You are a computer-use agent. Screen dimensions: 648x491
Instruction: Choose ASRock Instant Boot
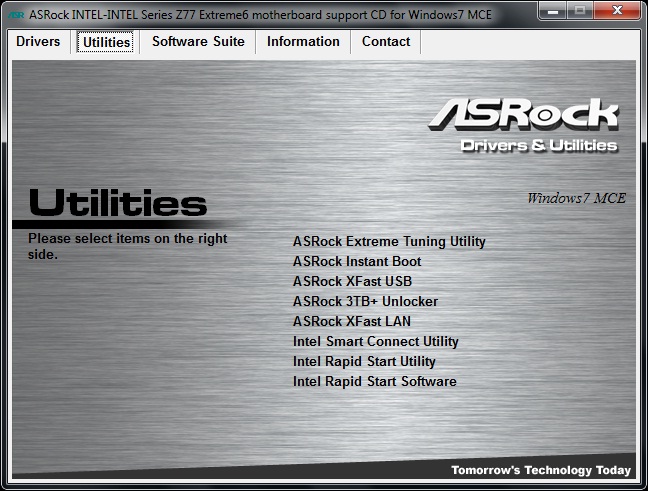(357, 261)
